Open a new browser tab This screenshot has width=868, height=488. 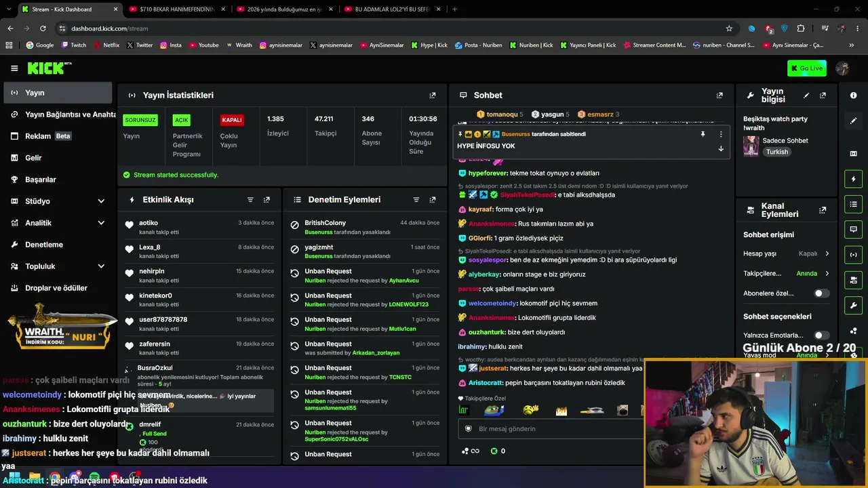click(x=454, y=9)
